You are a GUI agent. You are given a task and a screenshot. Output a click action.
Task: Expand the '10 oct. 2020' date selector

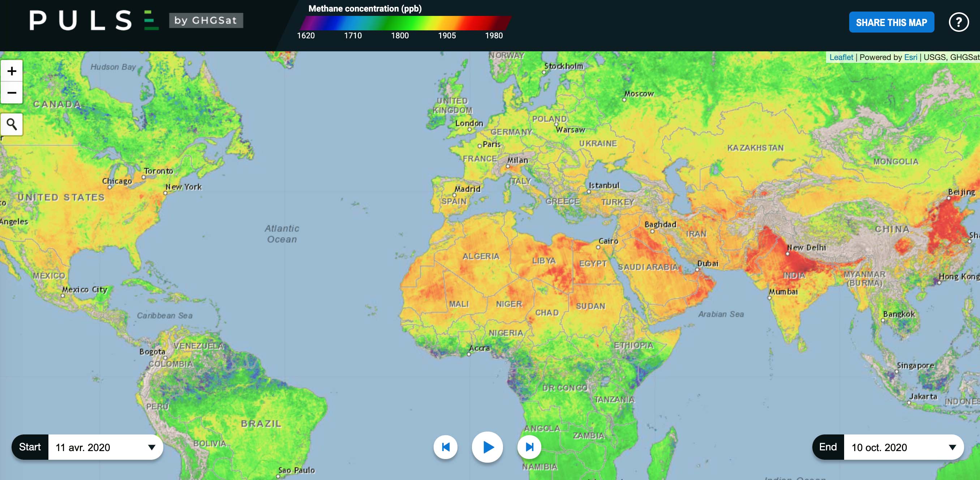[x=953, y=447]
